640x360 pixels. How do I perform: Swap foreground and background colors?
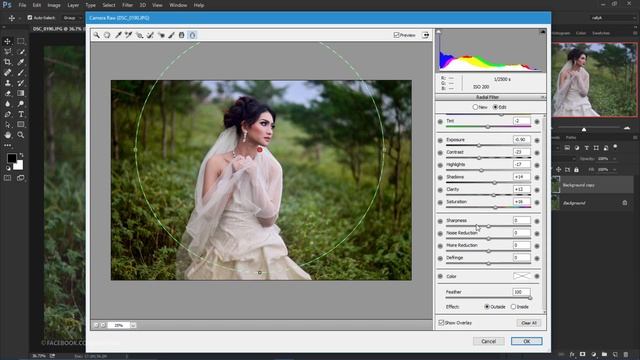(21, 155)
